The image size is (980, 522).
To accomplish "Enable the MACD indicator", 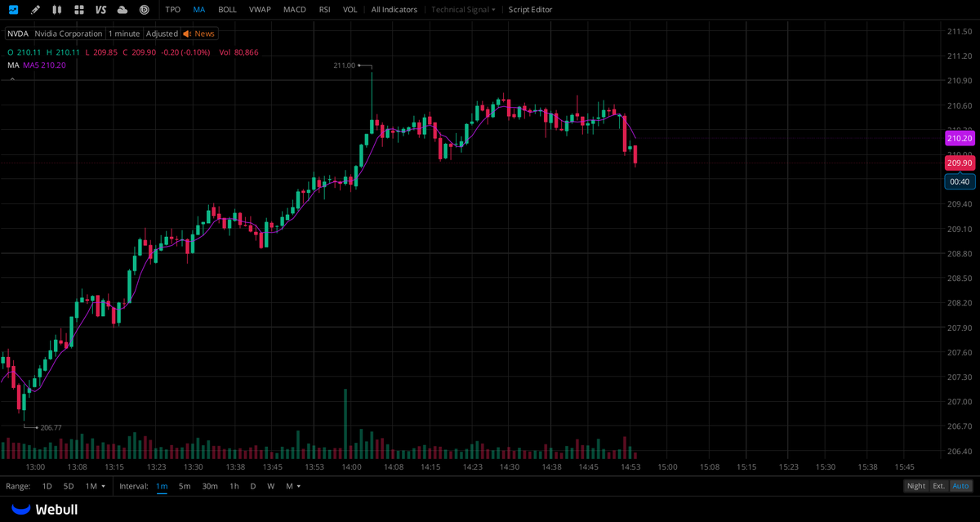I will [295, 10].
